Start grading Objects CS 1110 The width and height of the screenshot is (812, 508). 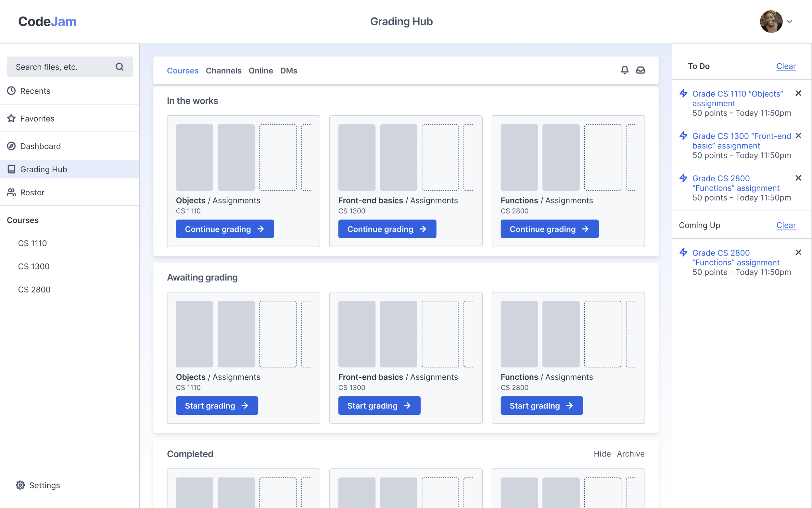217,406
